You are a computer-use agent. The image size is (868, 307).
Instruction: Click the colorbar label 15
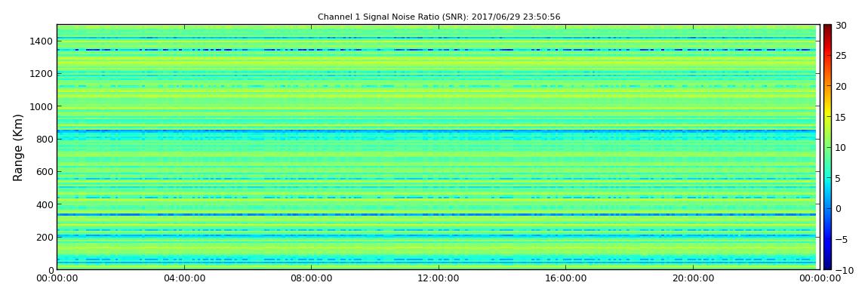click(x=841, y=117)
